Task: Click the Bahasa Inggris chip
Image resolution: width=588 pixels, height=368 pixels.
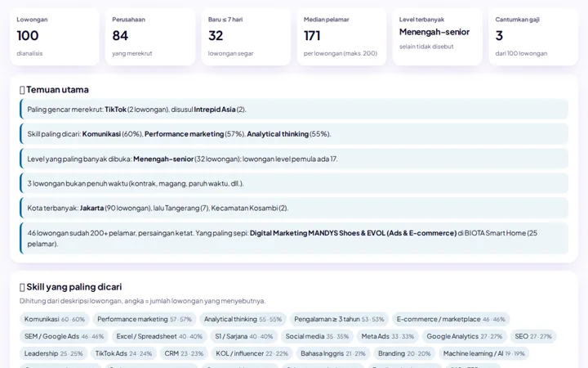Action: coord(332,354)
